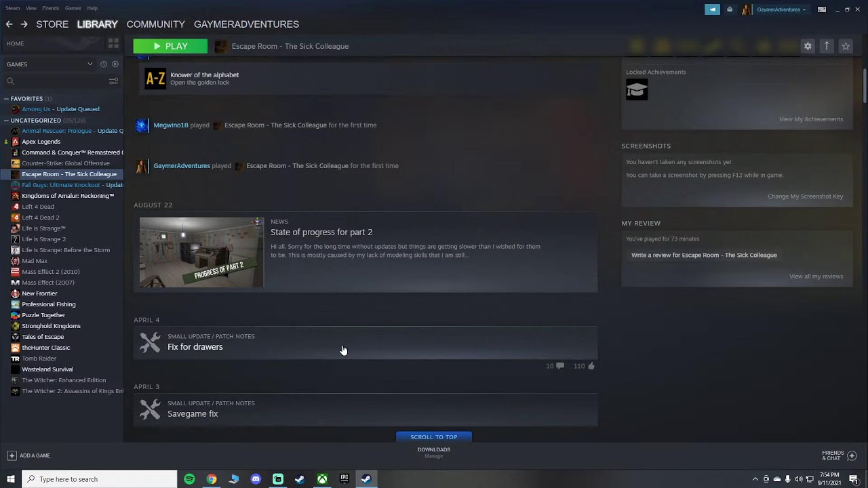Click Mass Effect (2007) game icon
The image size is (868, 488).
(x=15, y=283)
